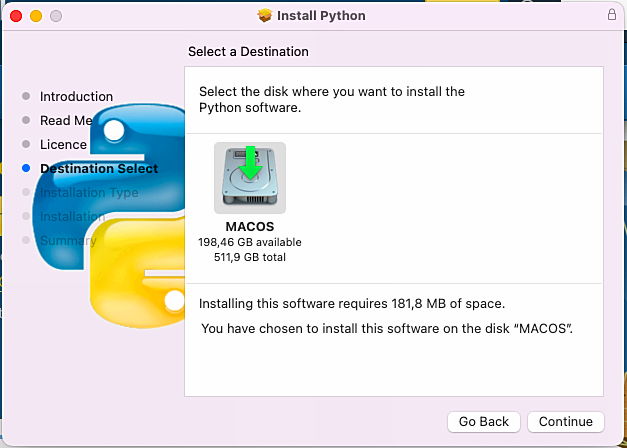Screen dimensions: 627x448
Task: Click the blue bullet beside Destination Select
Action: pyautogui.click(x=26, y=169)
